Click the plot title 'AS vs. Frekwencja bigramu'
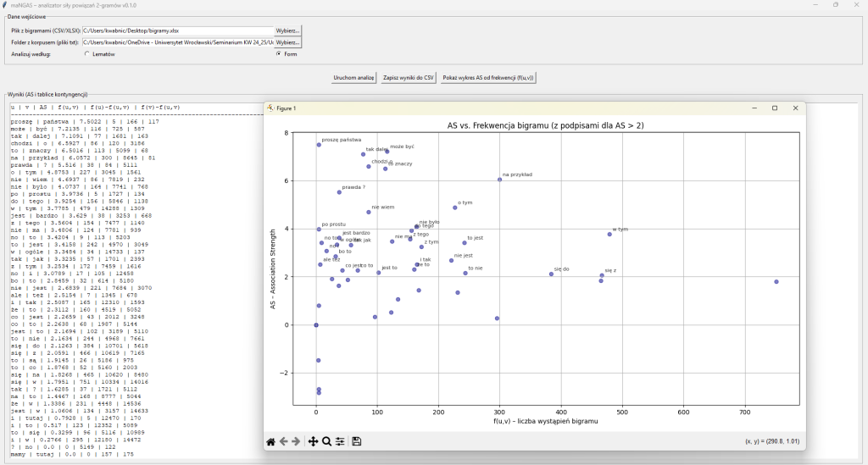868x465 pixels. pos(545,125)
